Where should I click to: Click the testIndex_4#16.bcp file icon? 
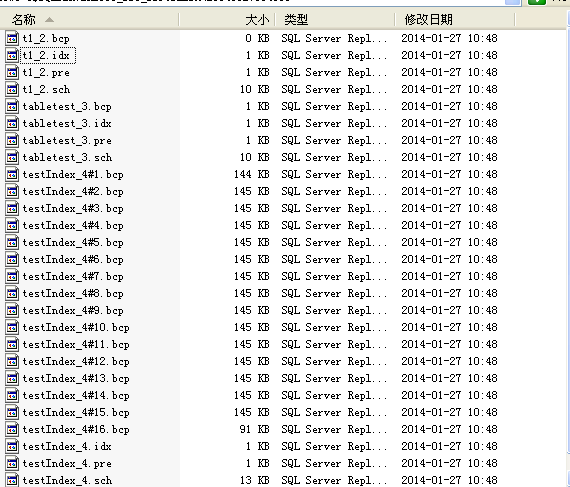[12, 430]
